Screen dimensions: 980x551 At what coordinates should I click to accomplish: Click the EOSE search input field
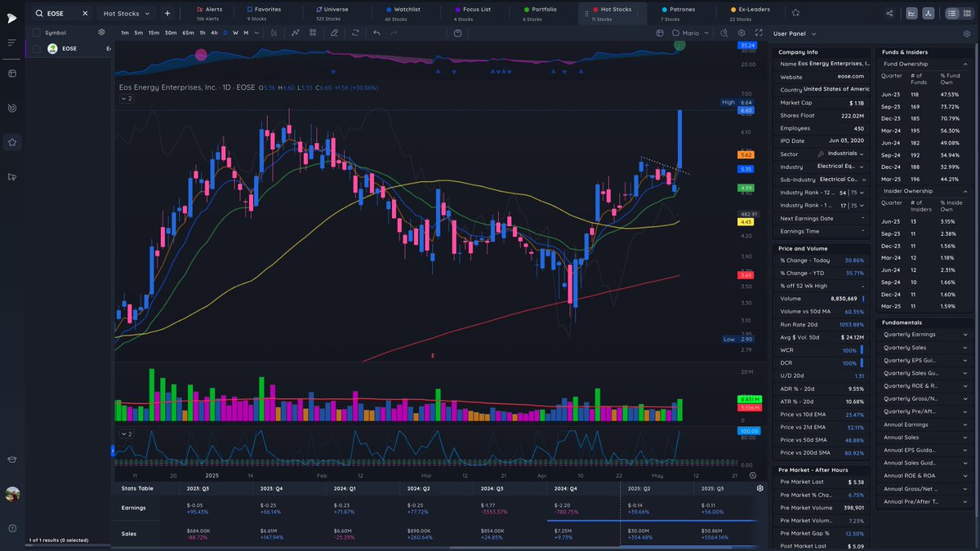tap(62, 13)
